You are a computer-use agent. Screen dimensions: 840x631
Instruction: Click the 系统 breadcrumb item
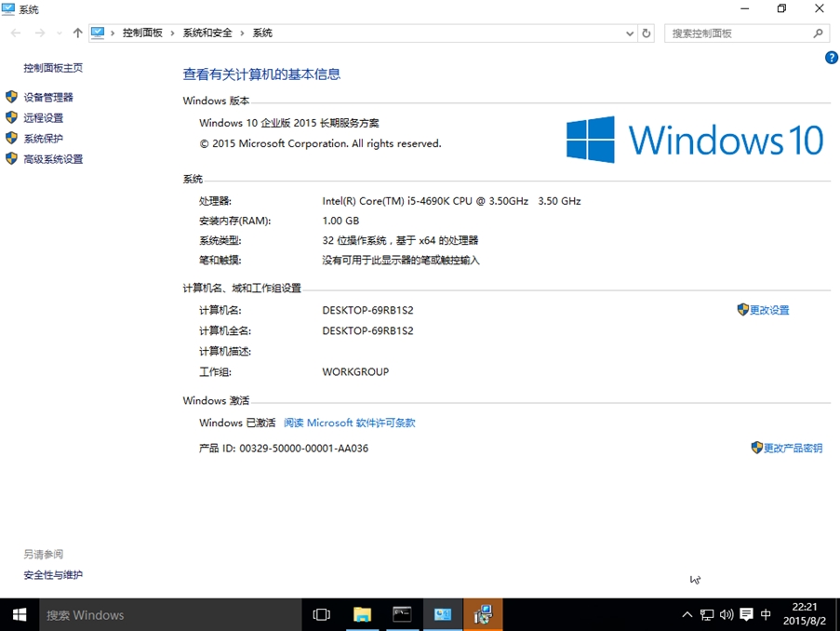(x=262, y=34)
